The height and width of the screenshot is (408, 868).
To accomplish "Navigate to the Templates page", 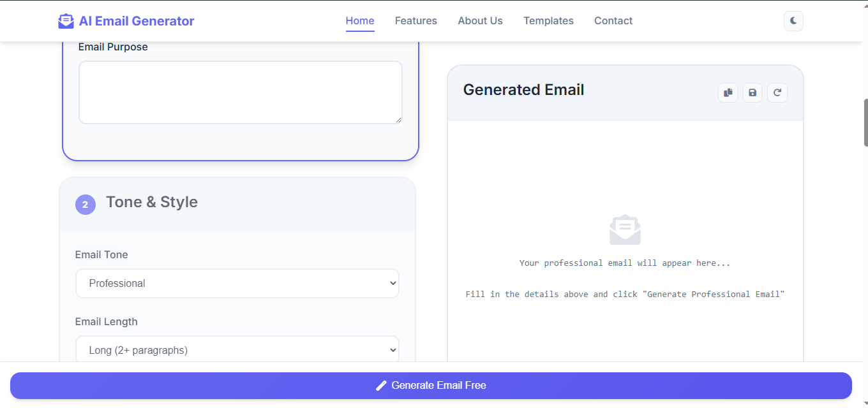I will (548, 20).
